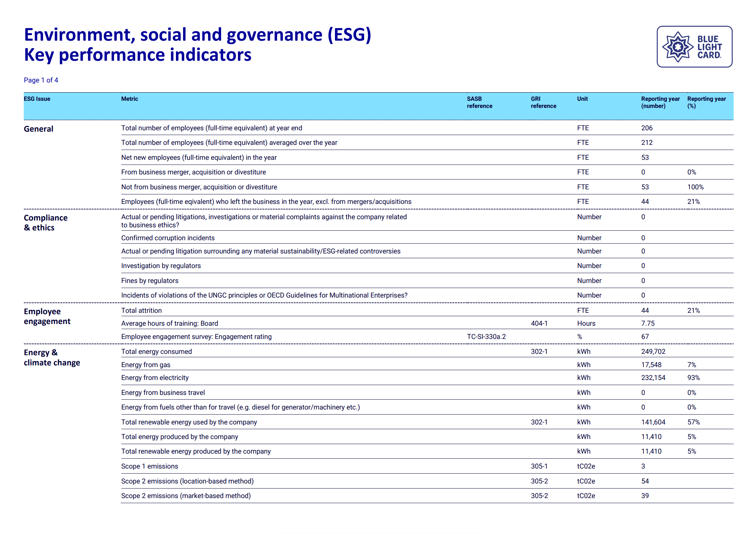Click the 'Total attrition' metric row
Screen dimensions: 756x534
141,310
